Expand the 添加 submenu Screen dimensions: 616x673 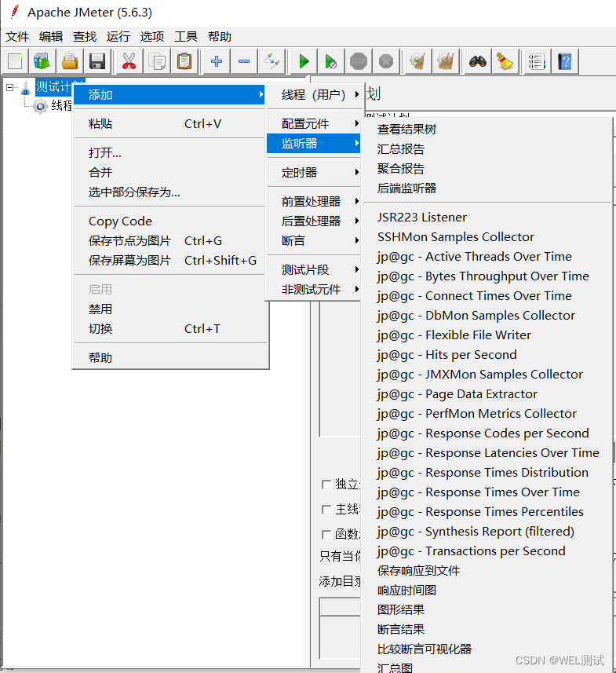tap(169, 94)
